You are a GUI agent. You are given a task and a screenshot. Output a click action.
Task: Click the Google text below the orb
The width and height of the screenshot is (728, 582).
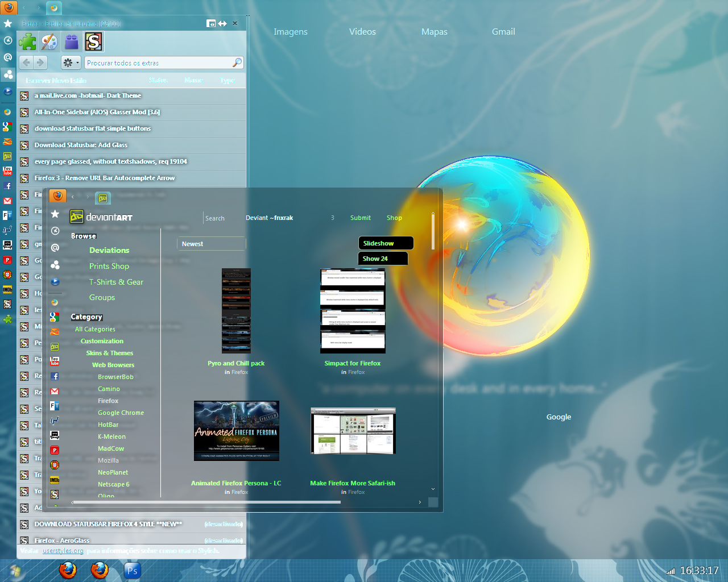click(559, 417)
